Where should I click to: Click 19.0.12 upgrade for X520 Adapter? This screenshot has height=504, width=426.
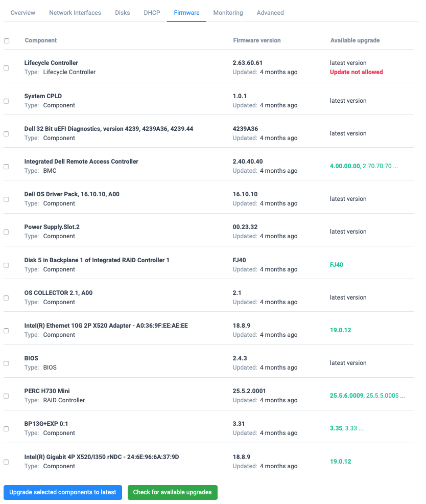340,330
